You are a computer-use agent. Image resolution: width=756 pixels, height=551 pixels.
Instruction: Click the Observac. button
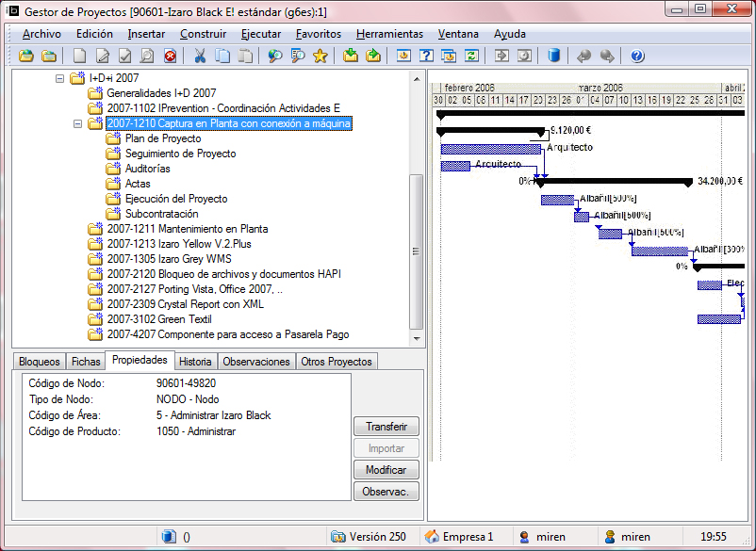386,492
